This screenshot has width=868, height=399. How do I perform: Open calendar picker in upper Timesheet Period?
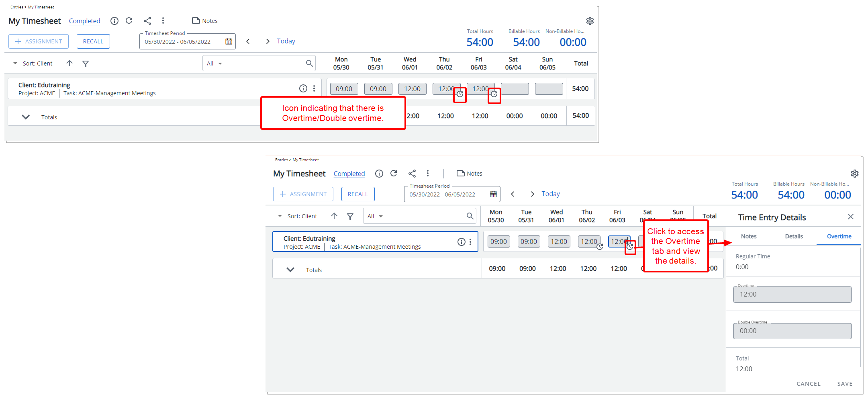click(x=229, y=41)
